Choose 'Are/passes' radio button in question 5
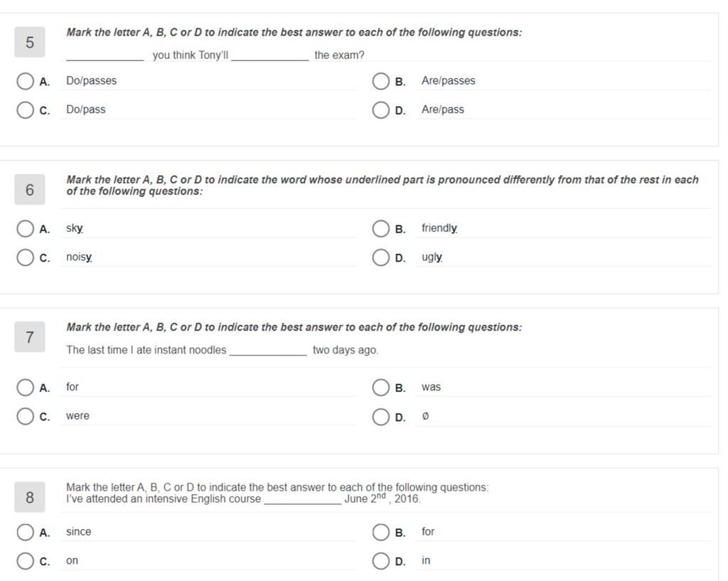 pos(381,81)
